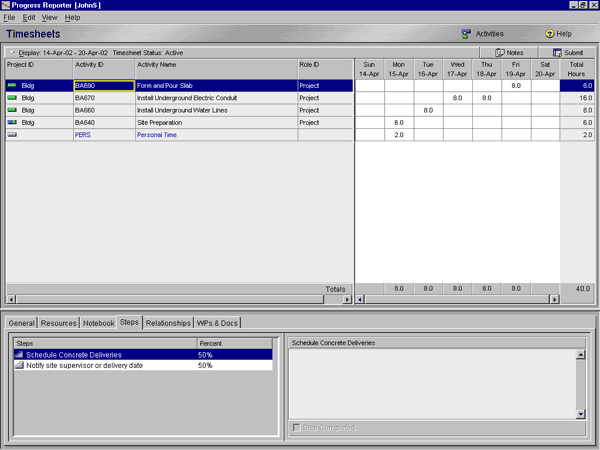Open the Activities view icon
The height and width of the screenshot is (450, 600).
click(466, 34)
